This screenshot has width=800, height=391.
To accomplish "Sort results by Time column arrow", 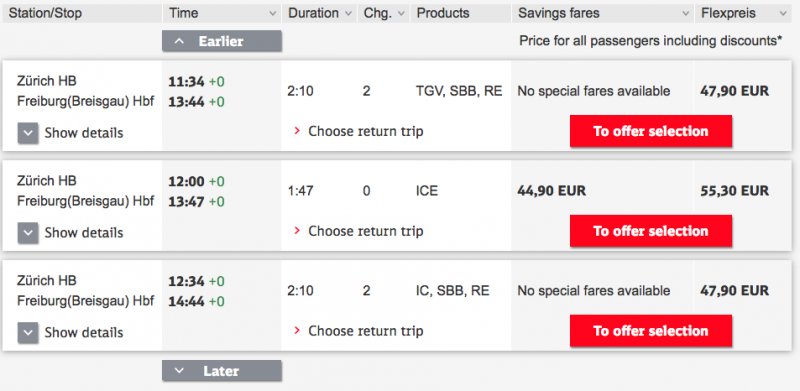I will coord(272,14).
